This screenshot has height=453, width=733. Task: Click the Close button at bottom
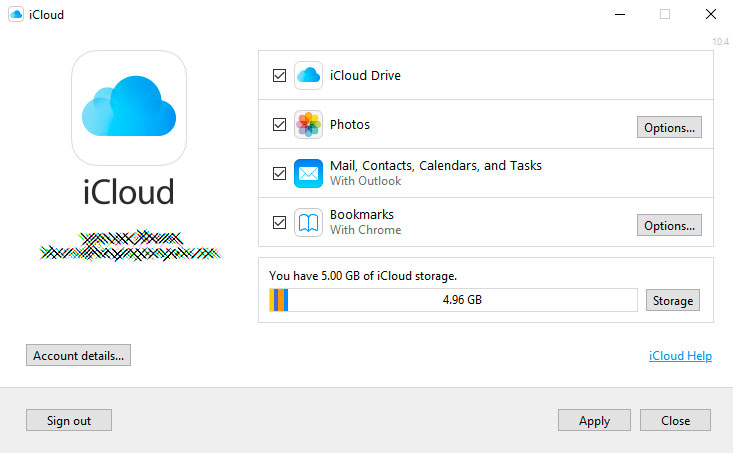pyautogui.click(x=675, y=420)
